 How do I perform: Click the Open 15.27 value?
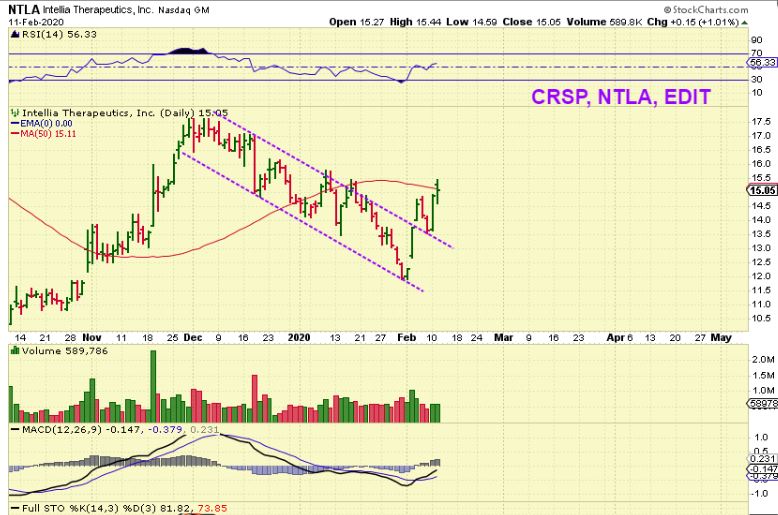coord(356,22)
